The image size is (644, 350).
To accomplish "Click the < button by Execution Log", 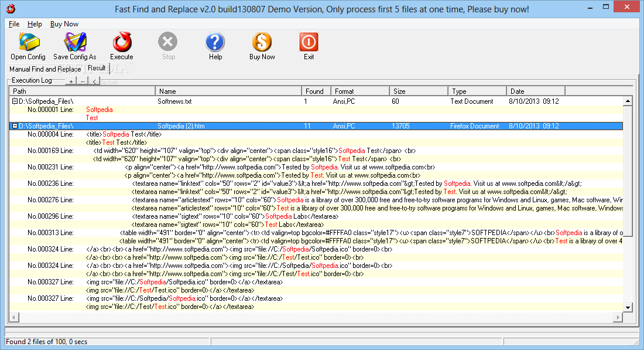I will 94,81.
